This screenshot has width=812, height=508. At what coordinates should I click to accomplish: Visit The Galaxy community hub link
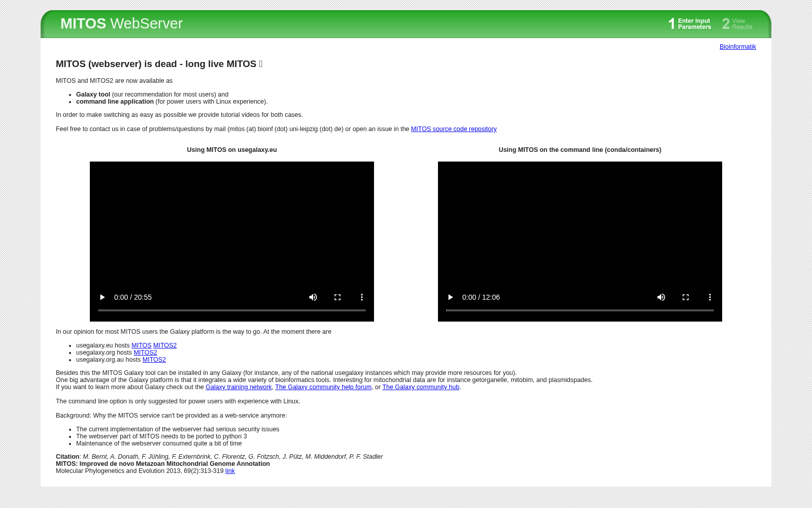coord(421,387)
